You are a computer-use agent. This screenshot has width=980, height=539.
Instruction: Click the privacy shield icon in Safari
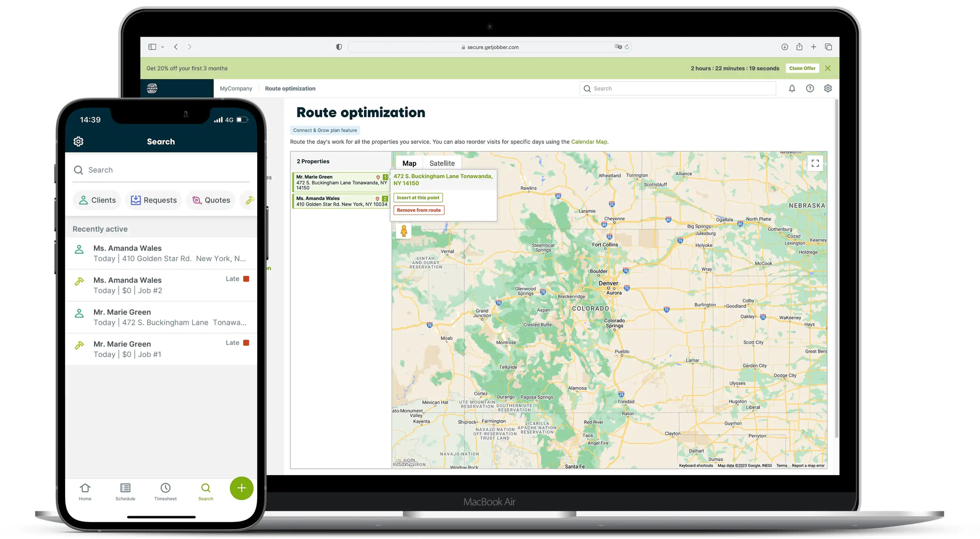click(x=339, y=47)
